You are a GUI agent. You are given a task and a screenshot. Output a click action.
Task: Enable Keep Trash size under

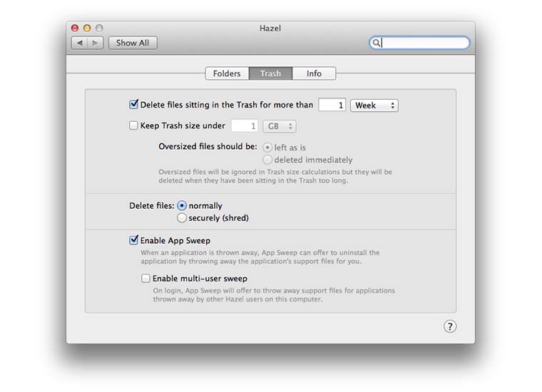133,125
